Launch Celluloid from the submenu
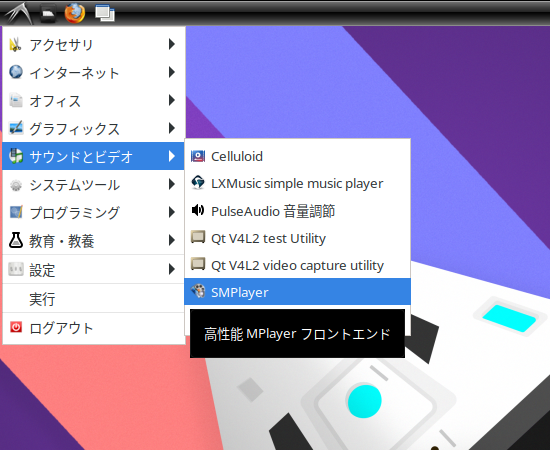550x450 pixels. 297,156
